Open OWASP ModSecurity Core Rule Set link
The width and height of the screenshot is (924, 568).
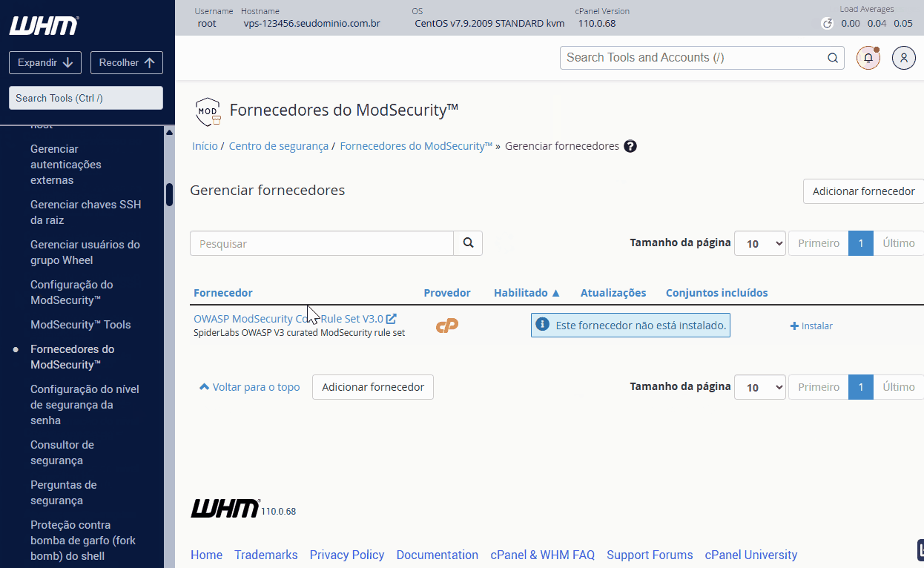point(288,319)
